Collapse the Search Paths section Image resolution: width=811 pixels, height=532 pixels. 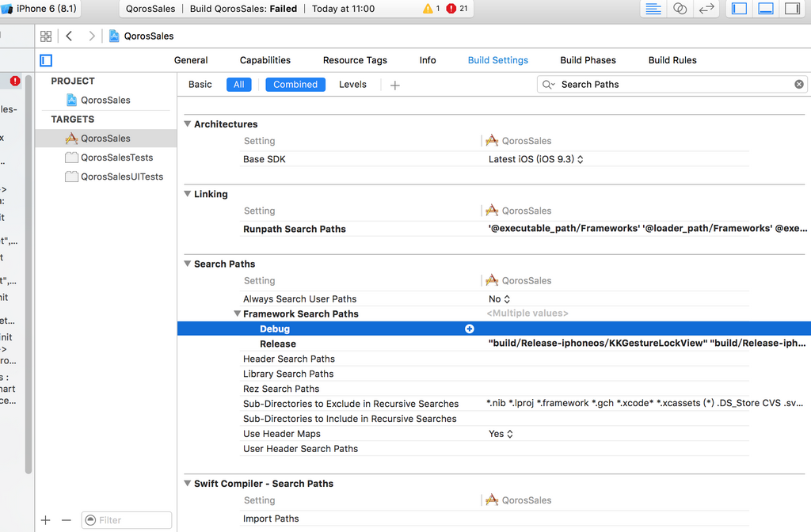(187, 263)
